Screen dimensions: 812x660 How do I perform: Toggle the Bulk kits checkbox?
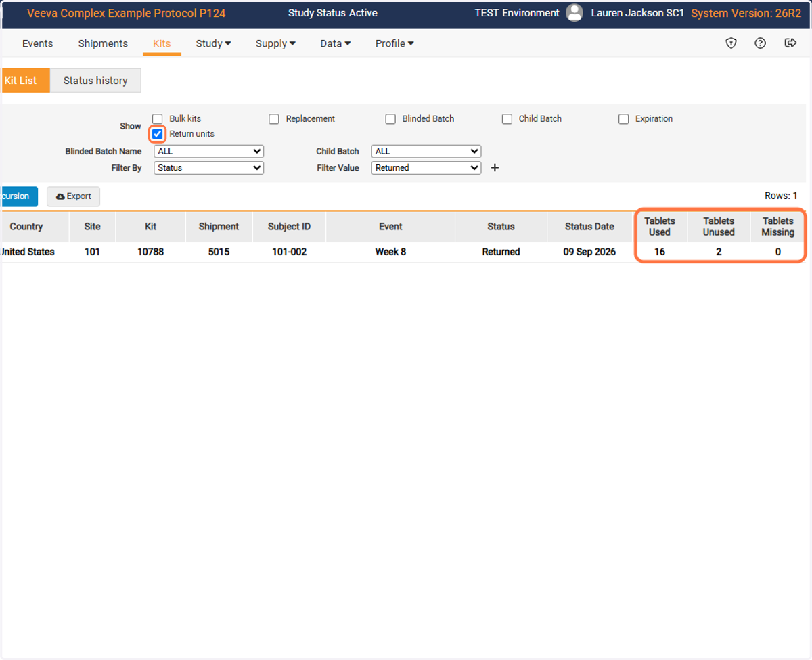pos(158,119)
